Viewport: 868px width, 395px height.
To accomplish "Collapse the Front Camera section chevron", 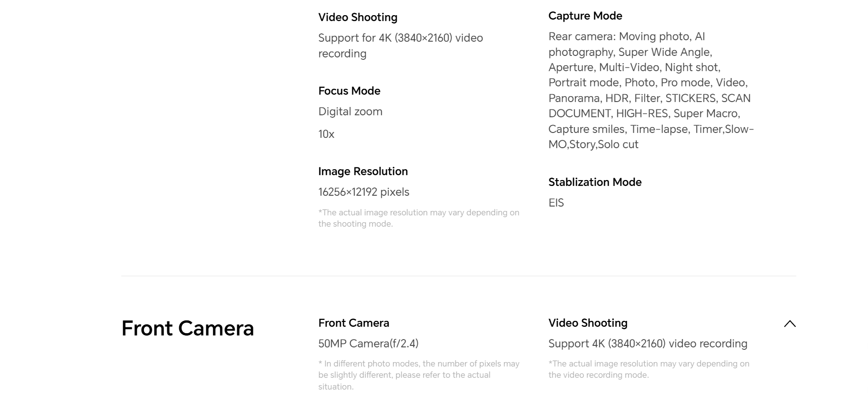I will click(789, 324).
